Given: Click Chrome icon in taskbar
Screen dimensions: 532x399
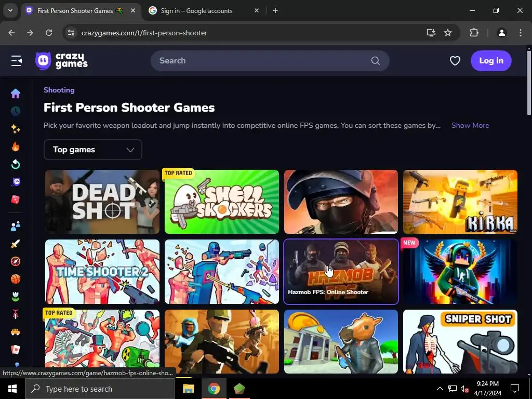Looking at the screenshot, I should pos(214,389).
